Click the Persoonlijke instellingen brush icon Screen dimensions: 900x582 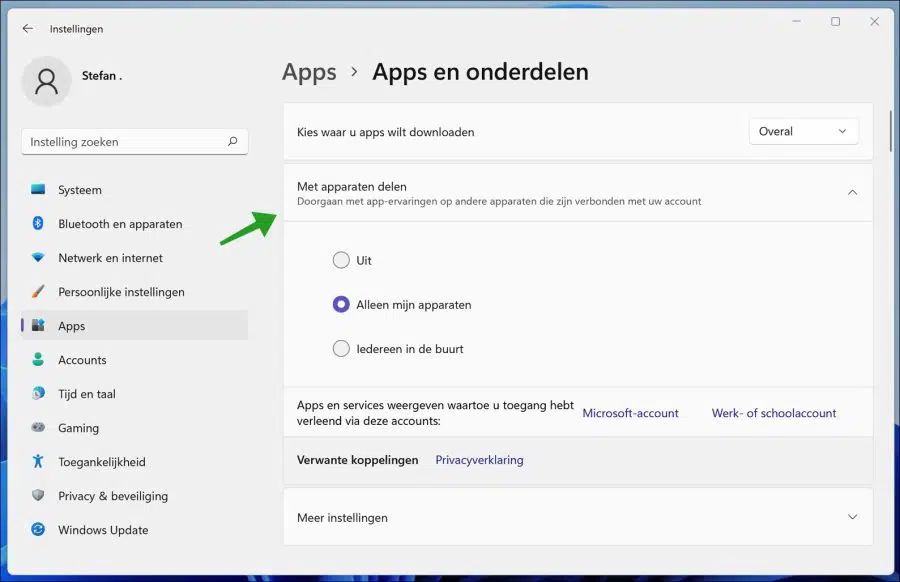(x=38, y=292)
